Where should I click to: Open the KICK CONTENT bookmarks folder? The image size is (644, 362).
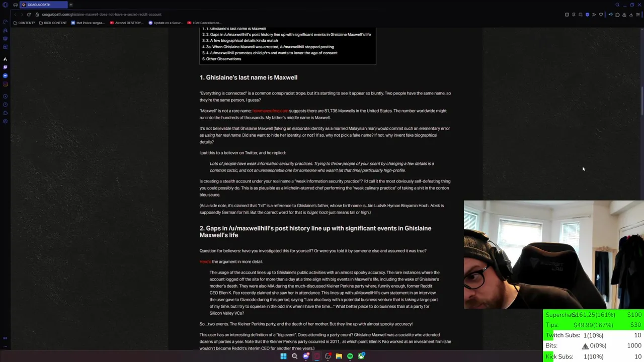[52, 23]
